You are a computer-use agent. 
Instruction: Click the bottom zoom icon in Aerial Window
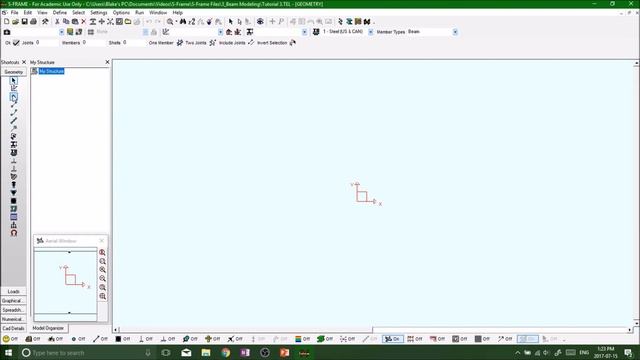[x=102, y=296]
